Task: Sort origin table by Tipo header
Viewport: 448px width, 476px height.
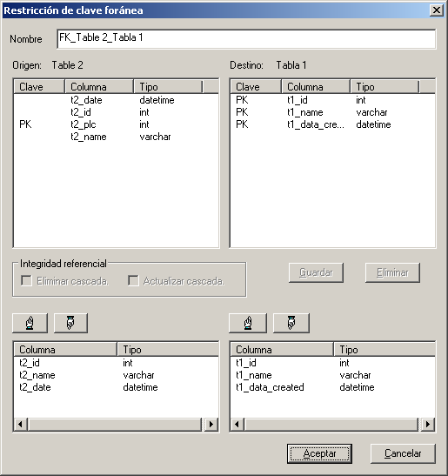Action: click(x=168, y=87)
